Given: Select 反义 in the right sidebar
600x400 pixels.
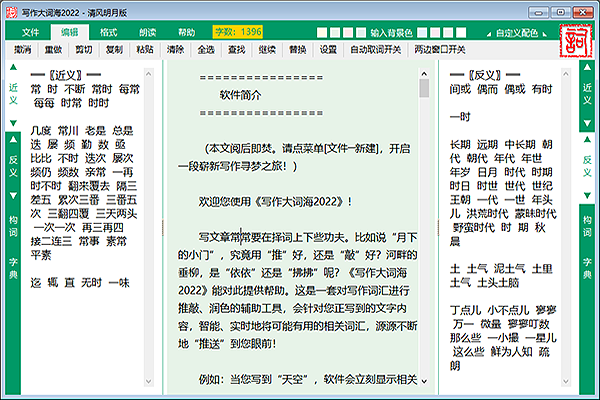Looking at the screenshot, I should click(x=587, y=167).
